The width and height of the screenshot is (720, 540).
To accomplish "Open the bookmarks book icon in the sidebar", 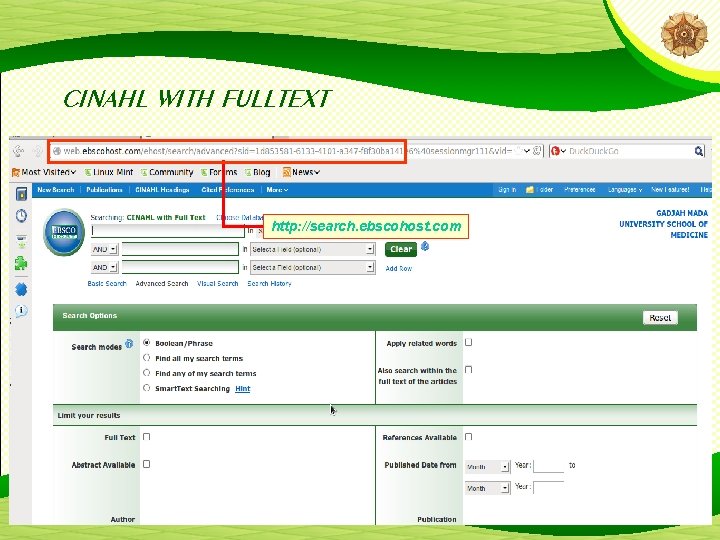I will pos(21,194).
